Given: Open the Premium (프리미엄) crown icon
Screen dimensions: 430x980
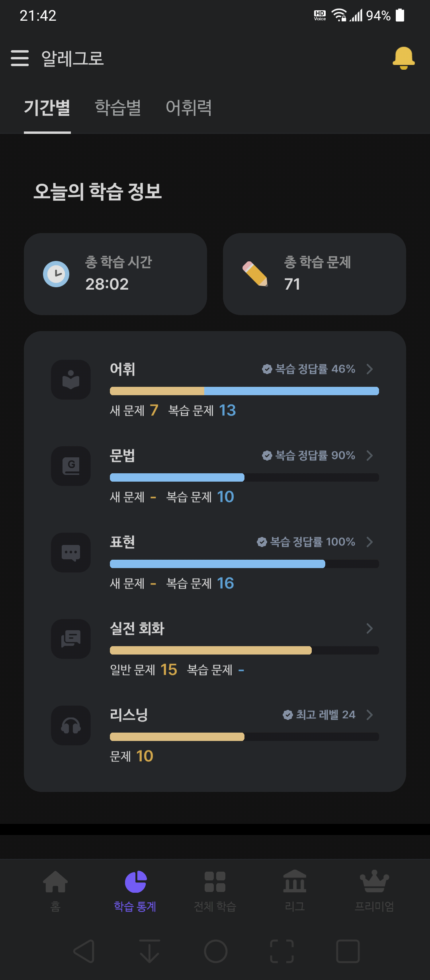Looking at the screenshot, I should coord(374,881).
